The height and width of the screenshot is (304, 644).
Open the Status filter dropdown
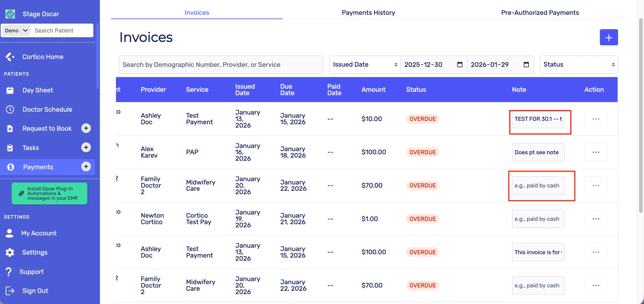[579, 65]
